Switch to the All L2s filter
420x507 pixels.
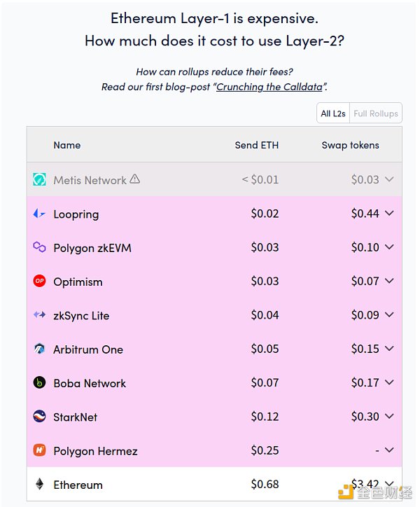(333, 113)
